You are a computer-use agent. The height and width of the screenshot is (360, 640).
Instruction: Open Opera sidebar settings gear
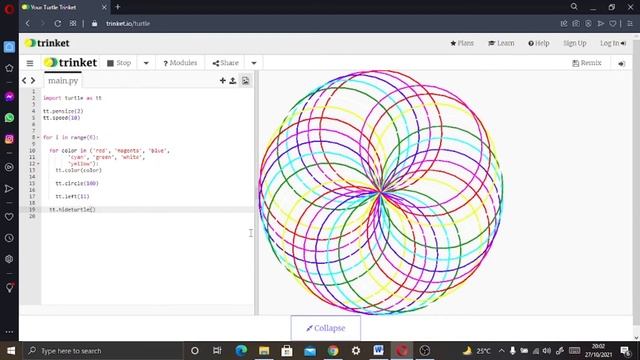[9, 259]
